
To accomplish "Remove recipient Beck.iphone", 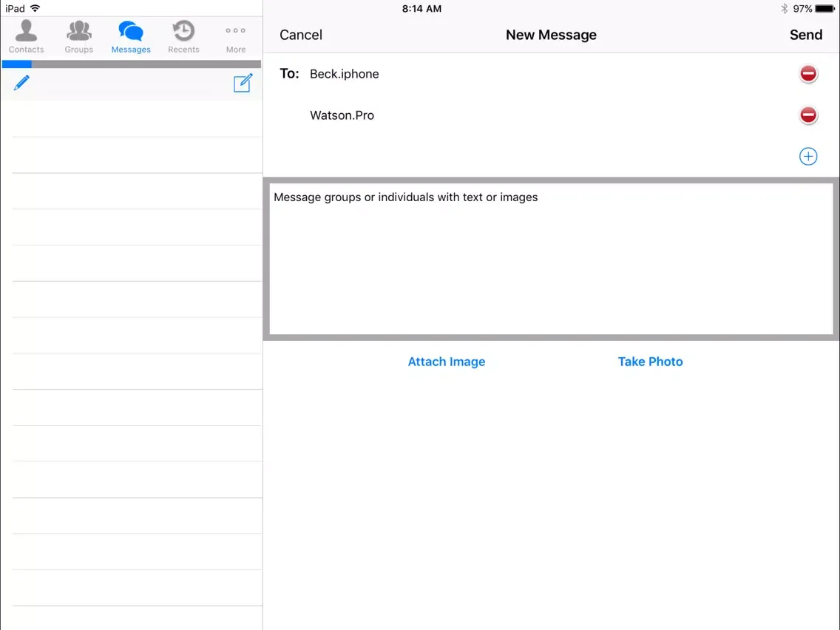I will tap(808, 73).
